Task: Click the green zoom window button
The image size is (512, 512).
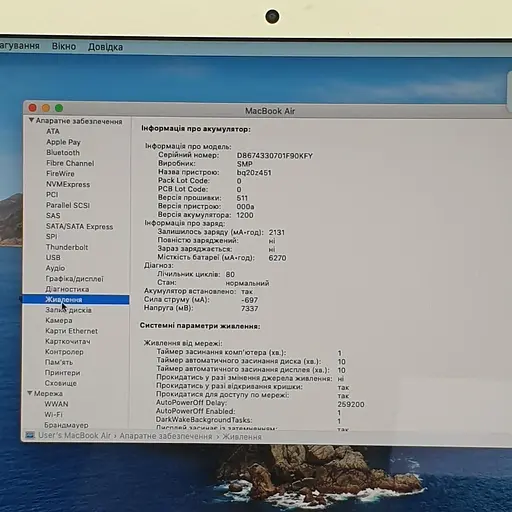Action: click(59, 108)
